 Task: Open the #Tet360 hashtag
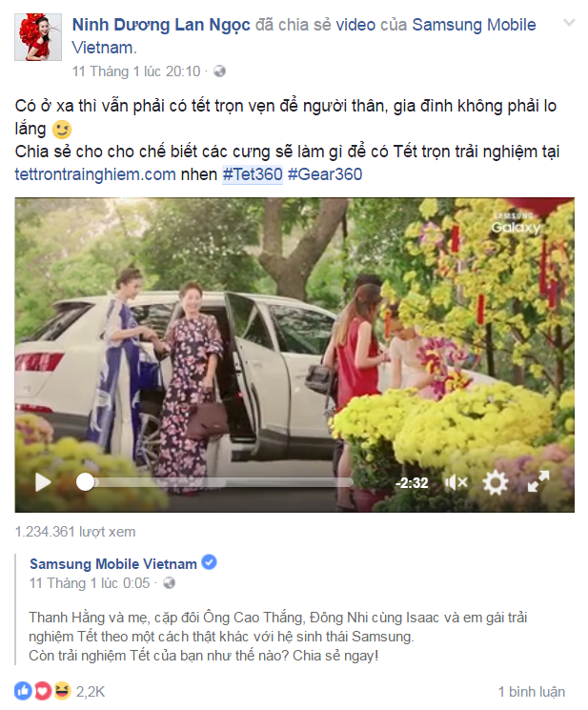coord(253,174)
